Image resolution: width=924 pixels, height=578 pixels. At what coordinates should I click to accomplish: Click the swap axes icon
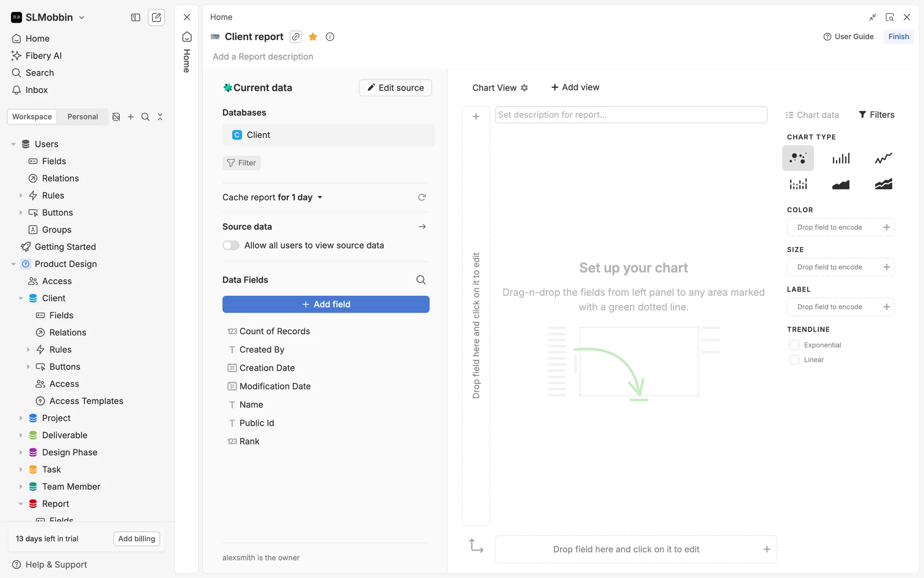pyautogui.click(x=476, y=546)
